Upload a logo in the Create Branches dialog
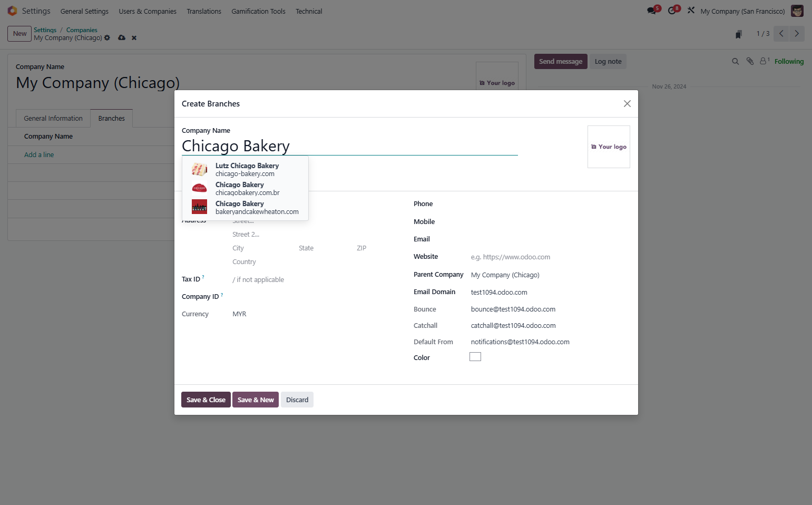The image size is (812, 505). (609, 147)
